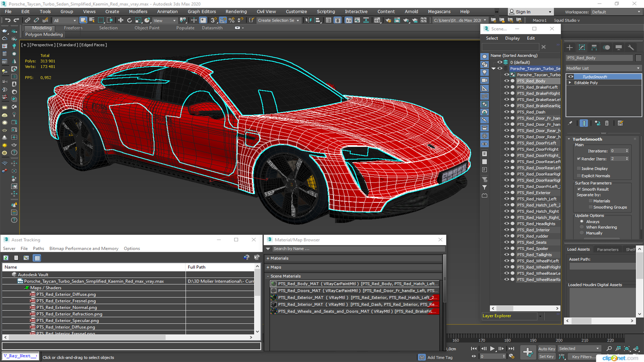Open the Hierarchy command panel tab
The image size is (644, 362).
click(x=594, y=47)
